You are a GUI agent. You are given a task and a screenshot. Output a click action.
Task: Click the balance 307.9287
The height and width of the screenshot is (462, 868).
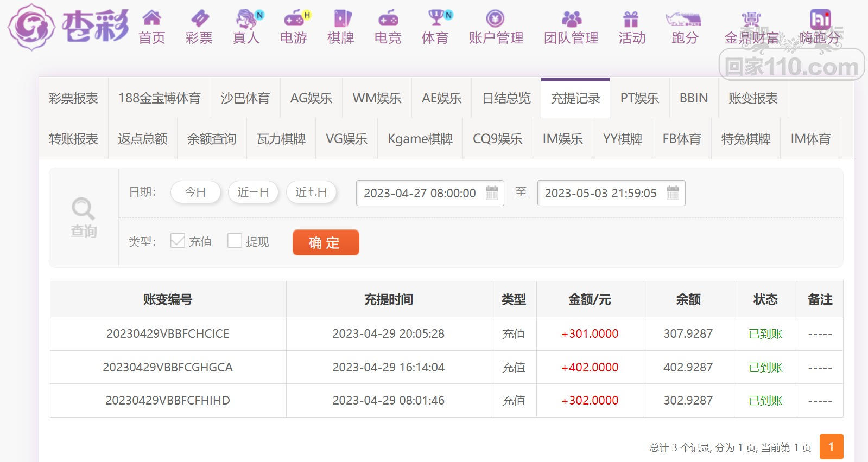point(688,333)
